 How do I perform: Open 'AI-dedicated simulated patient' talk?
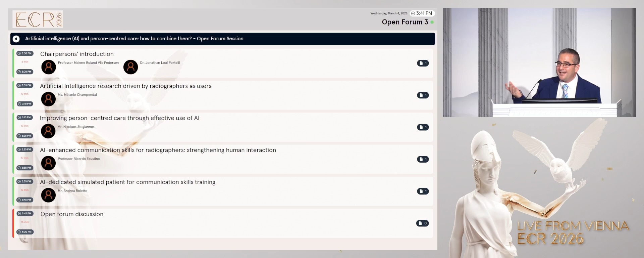point(223,191)
